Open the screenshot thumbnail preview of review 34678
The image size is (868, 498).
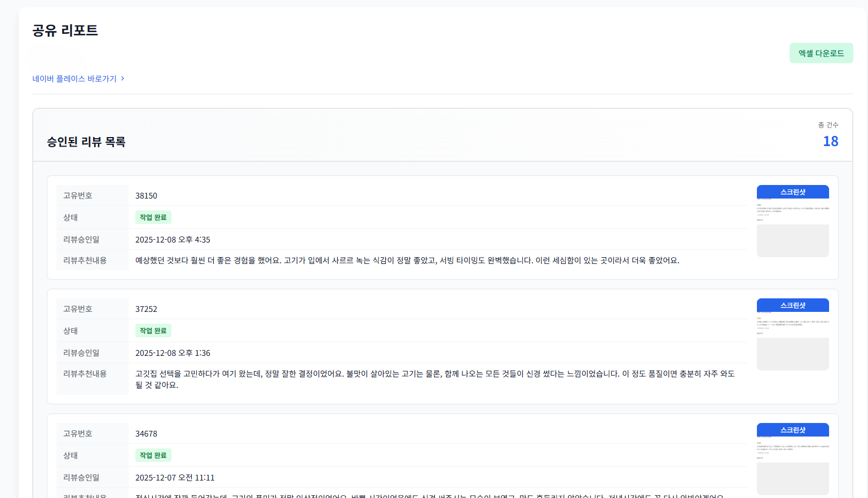click(x=792, y=465)
